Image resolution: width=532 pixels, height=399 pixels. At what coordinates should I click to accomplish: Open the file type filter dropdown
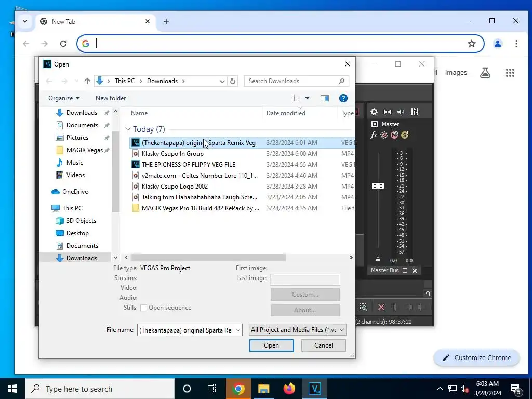(342, 330)
